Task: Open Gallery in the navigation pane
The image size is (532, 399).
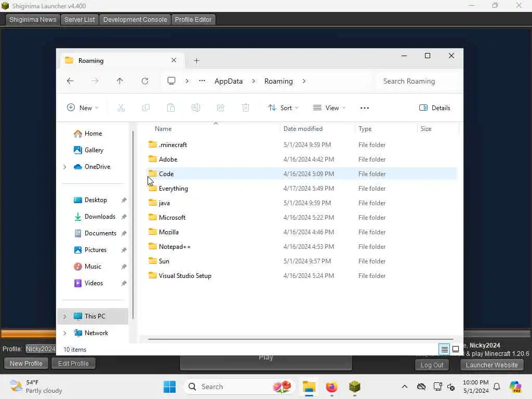Action: 88,150
